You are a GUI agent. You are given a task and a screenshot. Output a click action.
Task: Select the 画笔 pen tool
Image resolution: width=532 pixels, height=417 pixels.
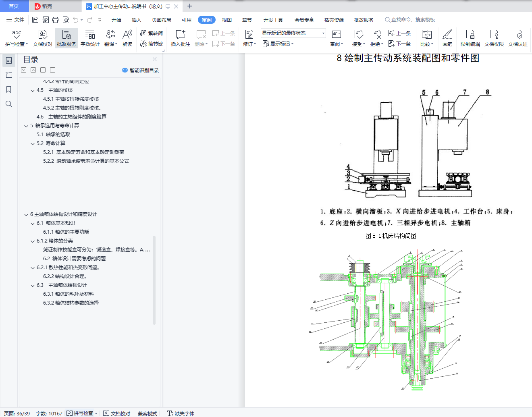(447, 38)
